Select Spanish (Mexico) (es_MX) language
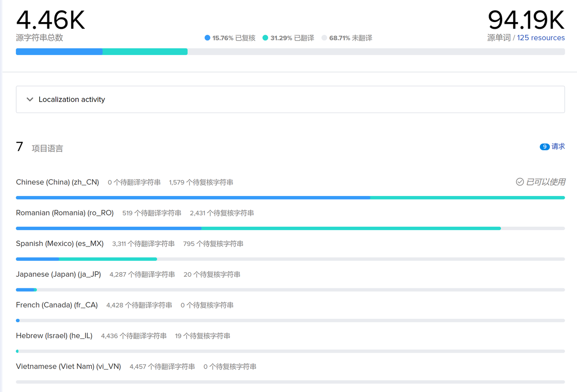This screenshot has height=392, width=577. (60, 243)
